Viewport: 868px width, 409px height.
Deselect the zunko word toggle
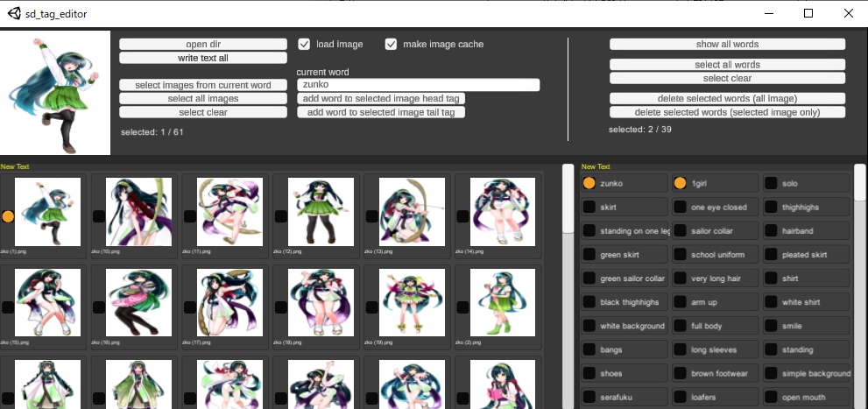pos(589,183)
